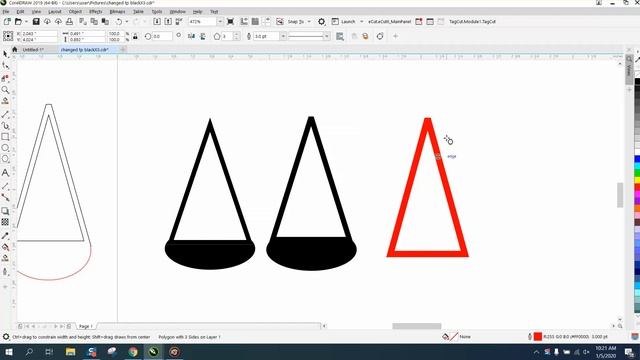Select the Polygon tool
640x360 pixels.
[5, 159]
